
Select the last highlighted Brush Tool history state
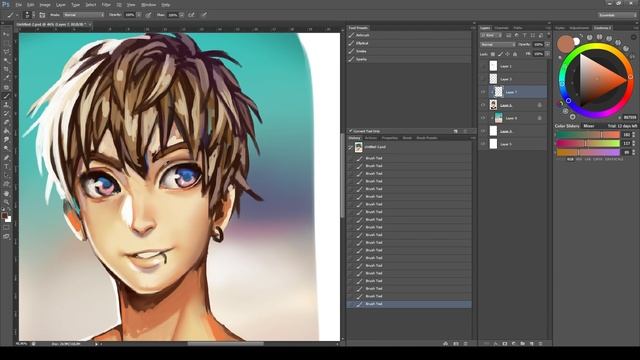tap(409, 304)
